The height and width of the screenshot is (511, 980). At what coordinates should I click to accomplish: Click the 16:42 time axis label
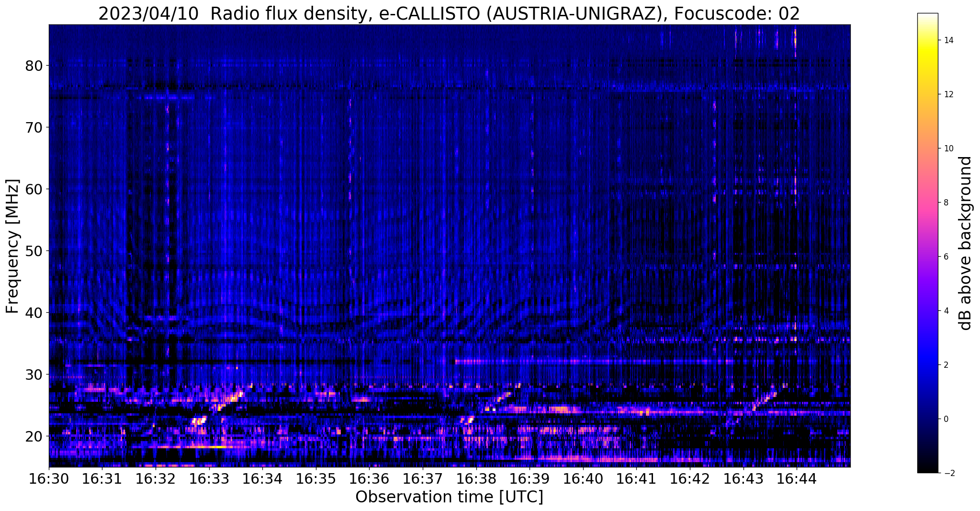coord(690,479)
